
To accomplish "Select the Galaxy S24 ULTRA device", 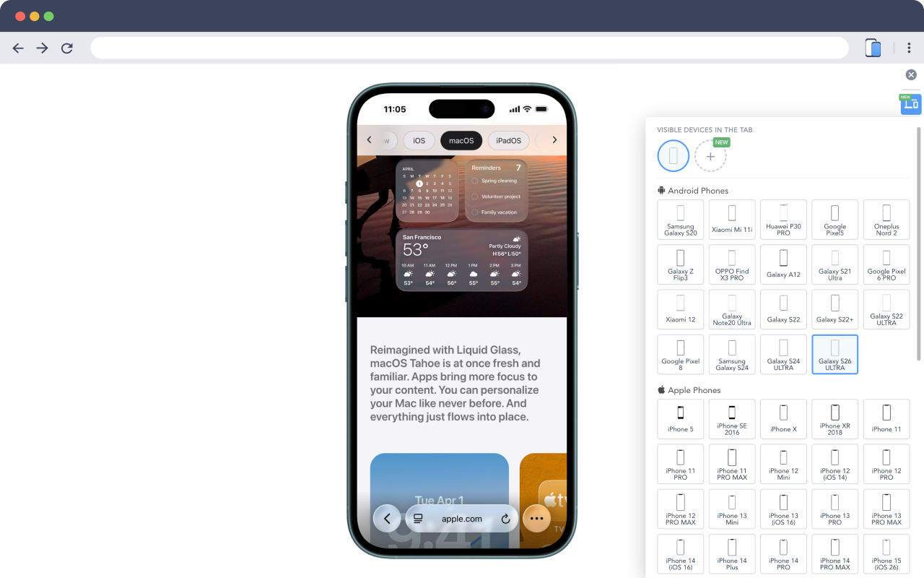I will point(783,355).
